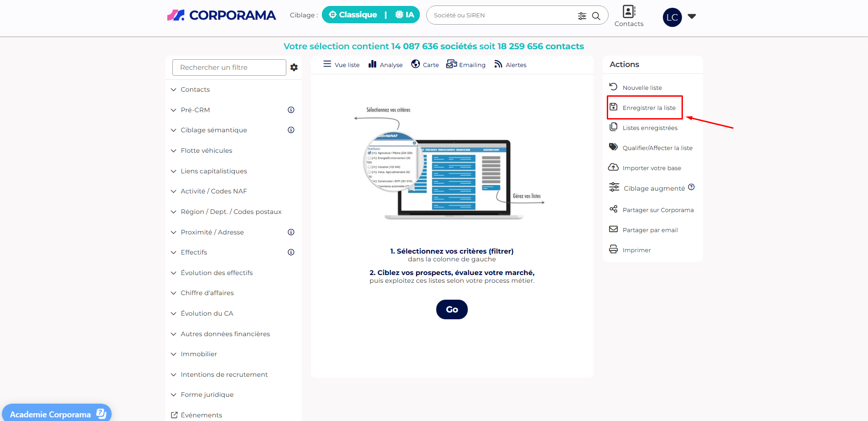868x421 pixels.
Task: Click the search magnifier icon
Action: click(x=596, y=16)
